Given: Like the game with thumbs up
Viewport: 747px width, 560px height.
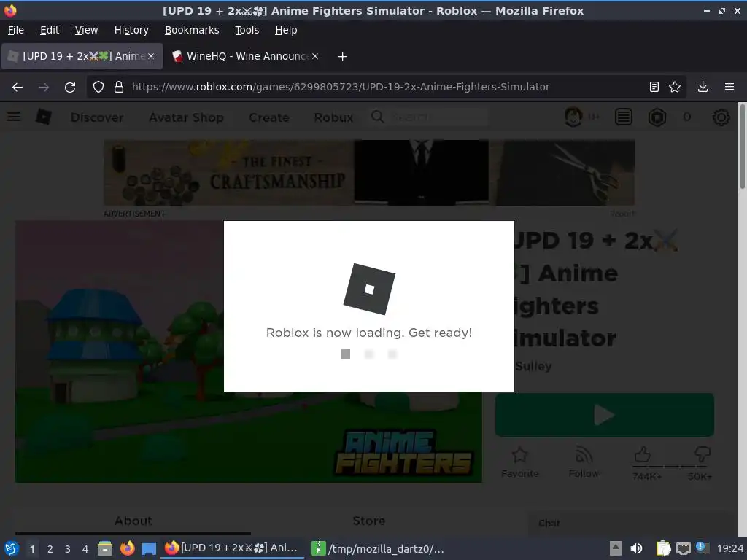Looking at the screenshot, I should pyautogui.click(x=642, y=454).
